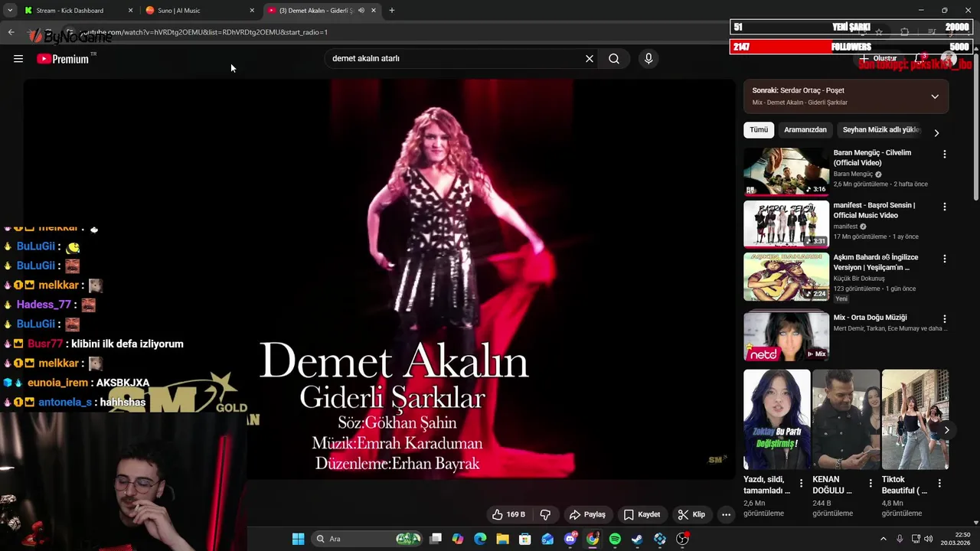Screen dimensions: 980x551
Task: Click the video player to pause
Action: click(380, 279)
